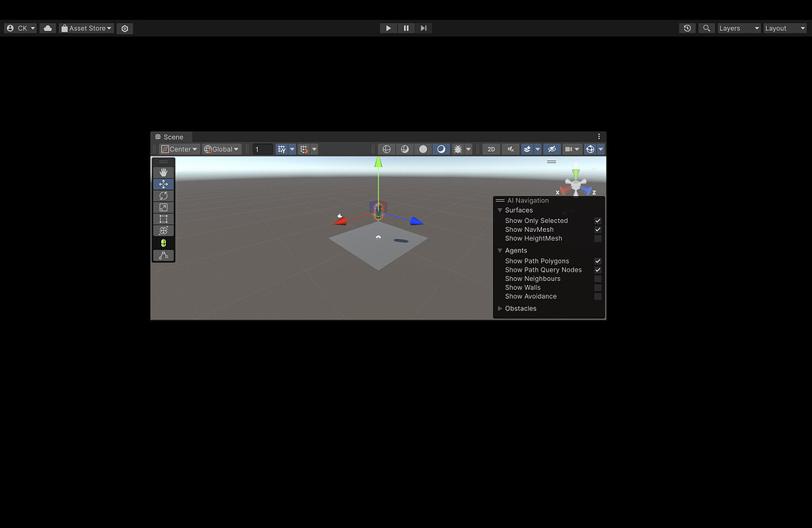Select the Scale tool
Viewport: 812px width, 528px height.
click(164, 206)
